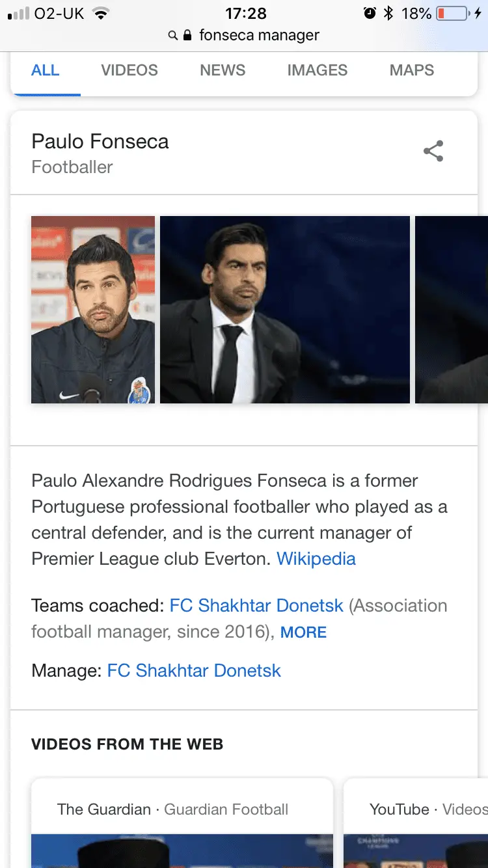Open the photo of Fonseca in suit

[285, 310]
